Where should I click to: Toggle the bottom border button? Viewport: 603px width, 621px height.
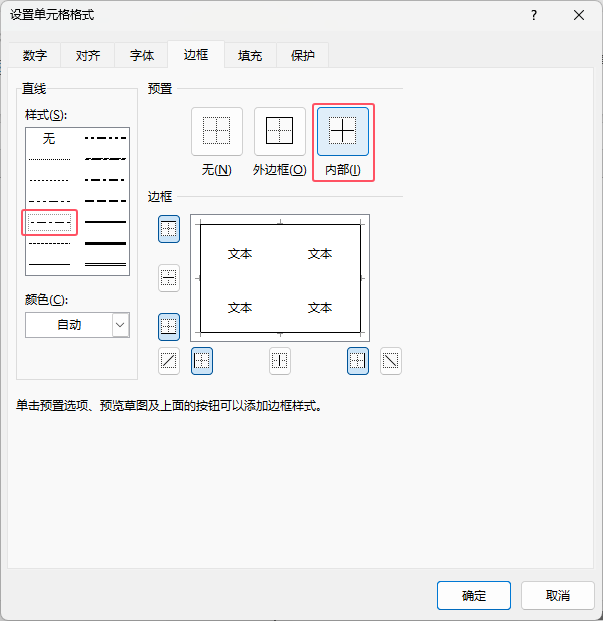(x=169, y=327)
